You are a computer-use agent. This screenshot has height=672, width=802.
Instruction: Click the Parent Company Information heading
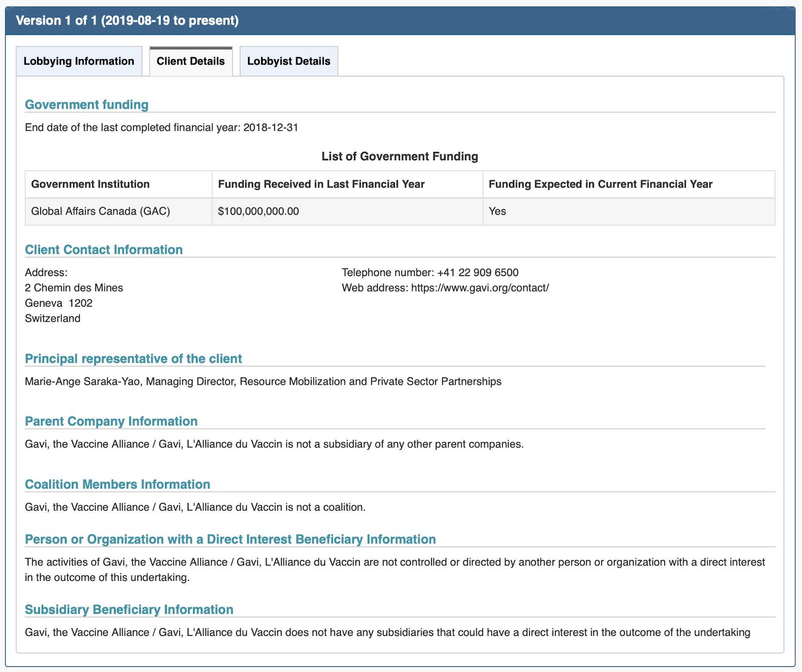coord(111,421)
